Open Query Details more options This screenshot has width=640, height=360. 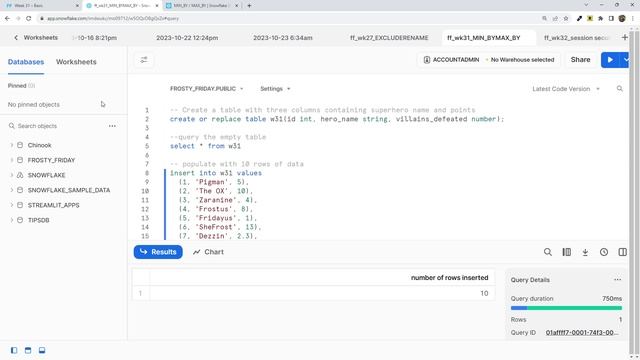pyautogui.click(x=618, y=280)
